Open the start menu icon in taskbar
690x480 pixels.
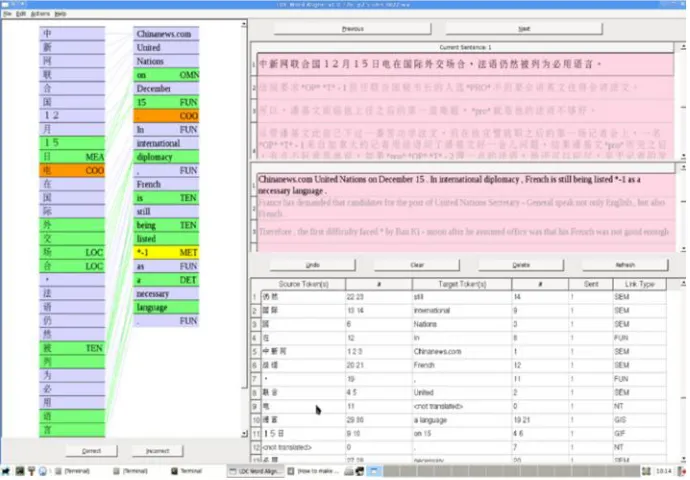(x=6, y=471)
